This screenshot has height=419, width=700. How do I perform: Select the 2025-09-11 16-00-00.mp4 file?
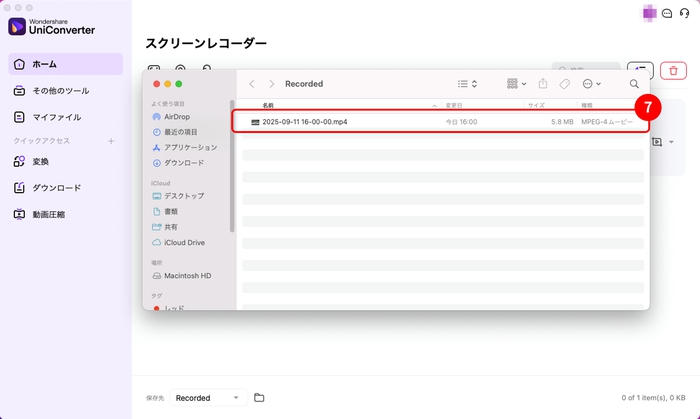305,122
